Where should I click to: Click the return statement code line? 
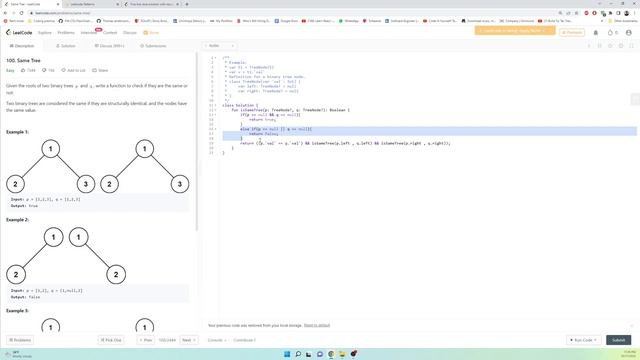tap(345, 143)
